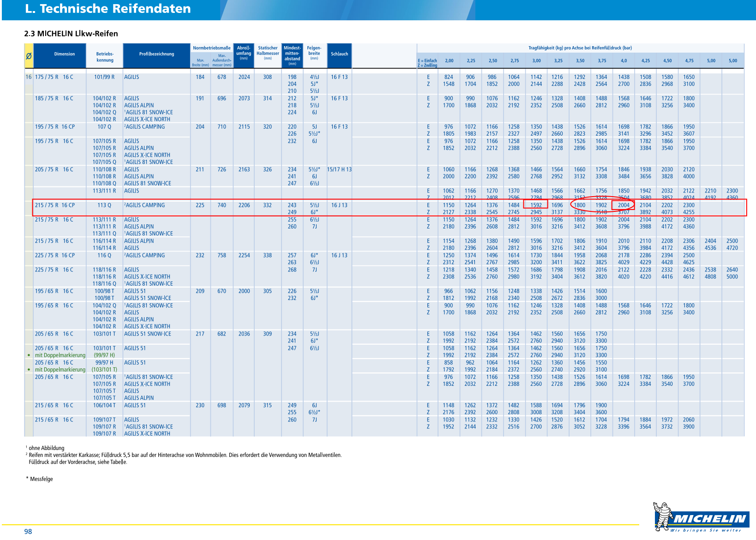Image resolution: width=756 pixels, height=540 pixels.
Task: Click dimension '225 / 75 R 16 CP'
Action: click(55, 255)
